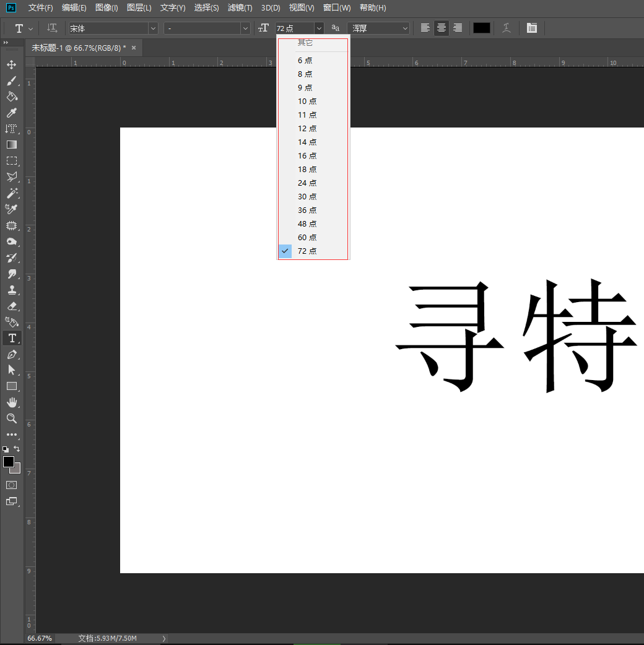The height and width of the screenshot is (645, 644).
Task: Select the Hand tool
Action: [12, 402]
